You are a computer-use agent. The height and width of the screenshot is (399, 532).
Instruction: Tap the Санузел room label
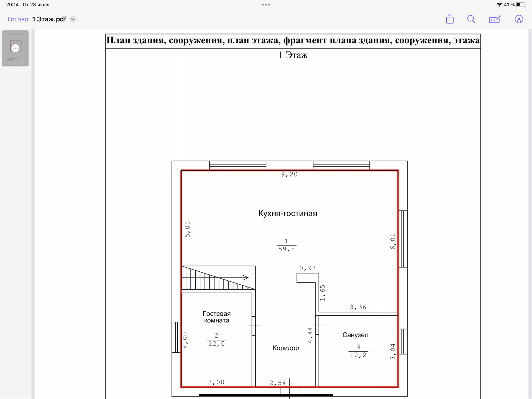point(355,335)
